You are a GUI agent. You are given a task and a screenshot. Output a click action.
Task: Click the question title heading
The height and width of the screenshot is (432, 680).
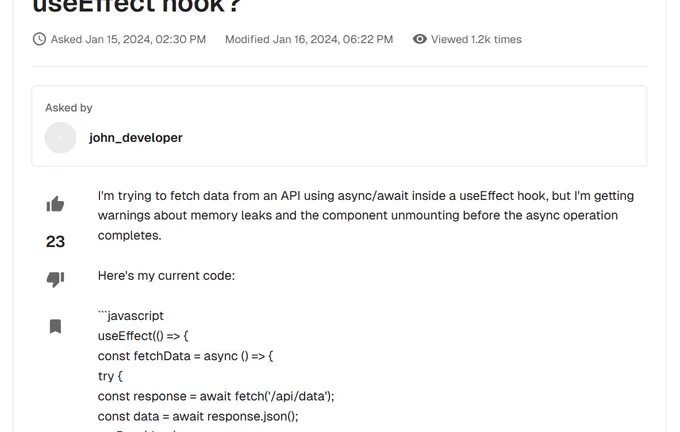click(136, 6)
